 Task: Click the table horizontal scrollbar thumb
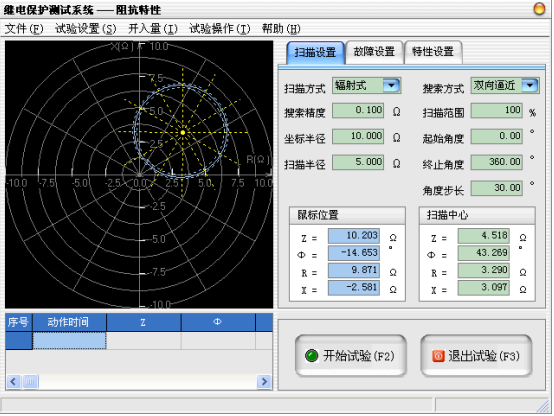(30, 381)
